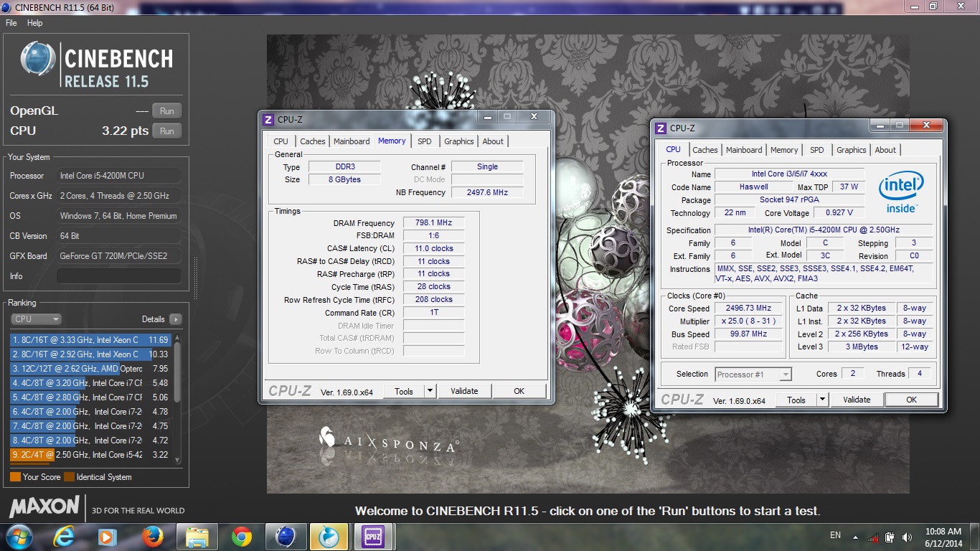This screenshot has width=980, height=551.
Task: Show hidden tray icons arrow
Action: coord(854,537)
